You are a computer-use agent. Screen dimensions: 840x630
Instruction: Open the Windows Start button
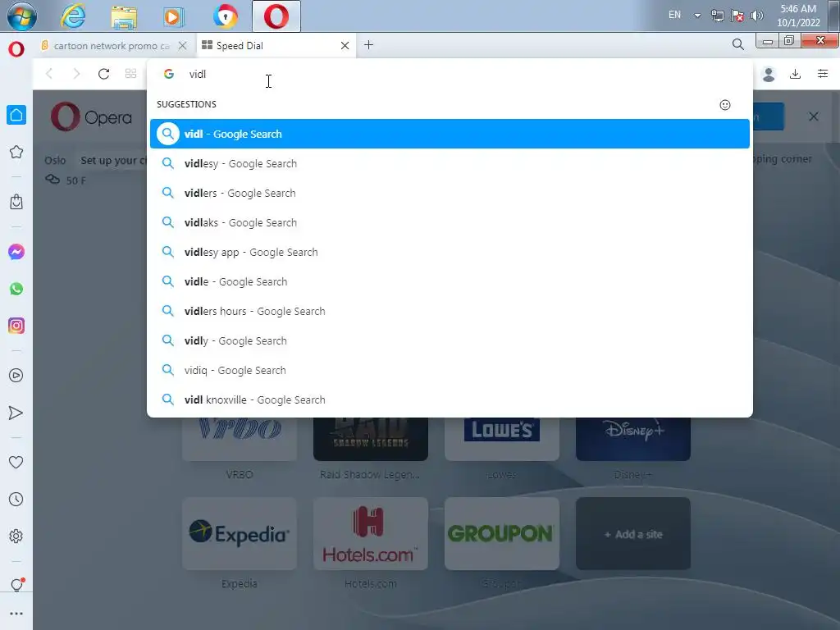tap(22, 16)
